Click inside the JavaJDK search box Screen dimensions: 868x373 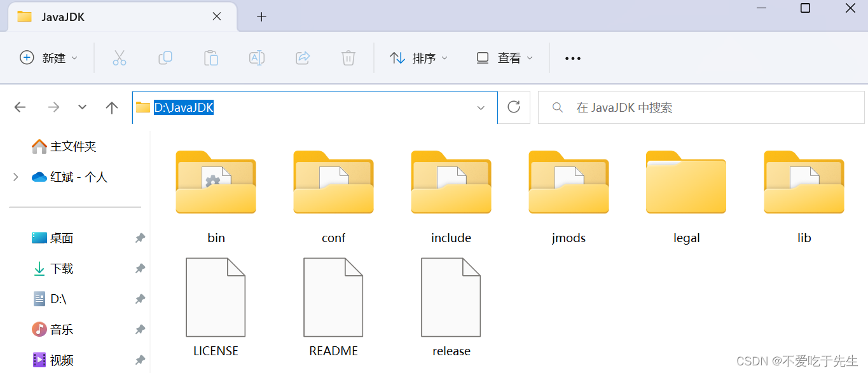point(699,107)
